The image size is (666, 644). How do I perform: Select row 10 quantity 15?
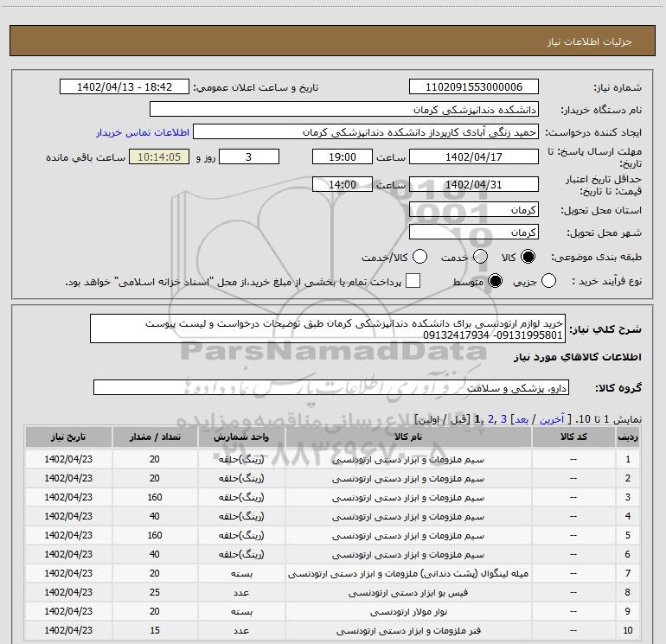155,630
